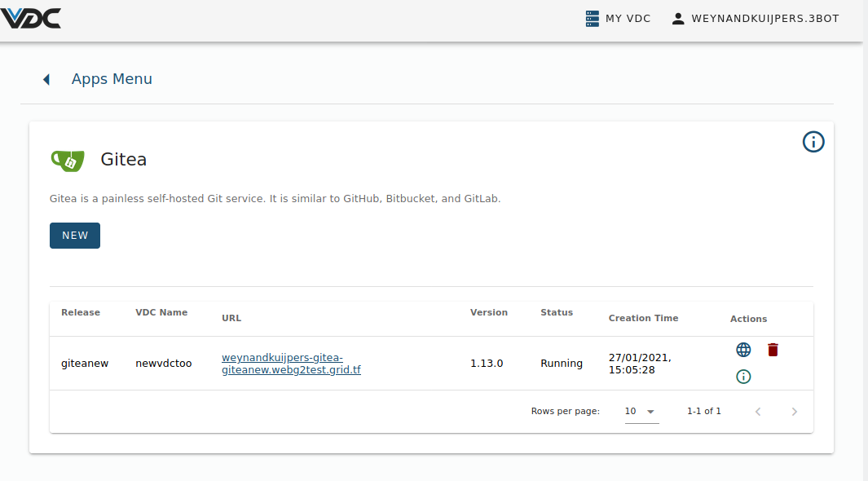Screen dimensions: 868x481
Task: Open the giteanew deployment URL link
Action: coord(291,364)
